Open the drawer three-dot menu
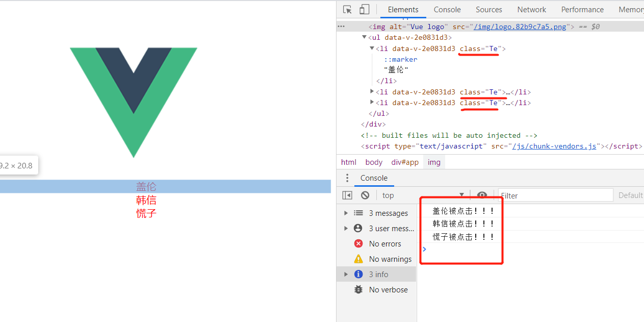This screenshot has width=644, height=322. click(x=347, y=178)
